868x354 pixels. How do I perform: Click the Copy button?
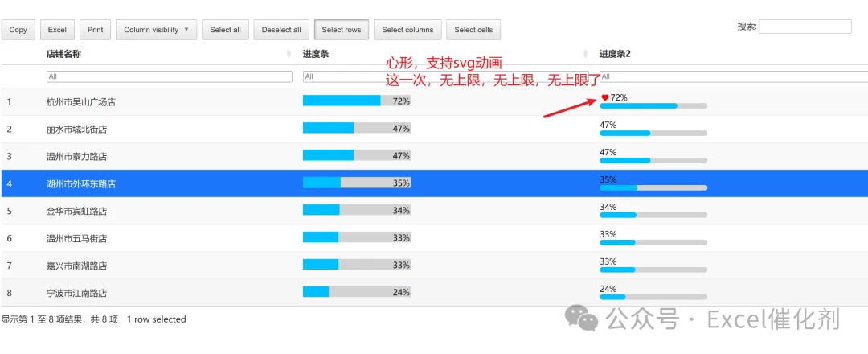click(x=18, y=30)
